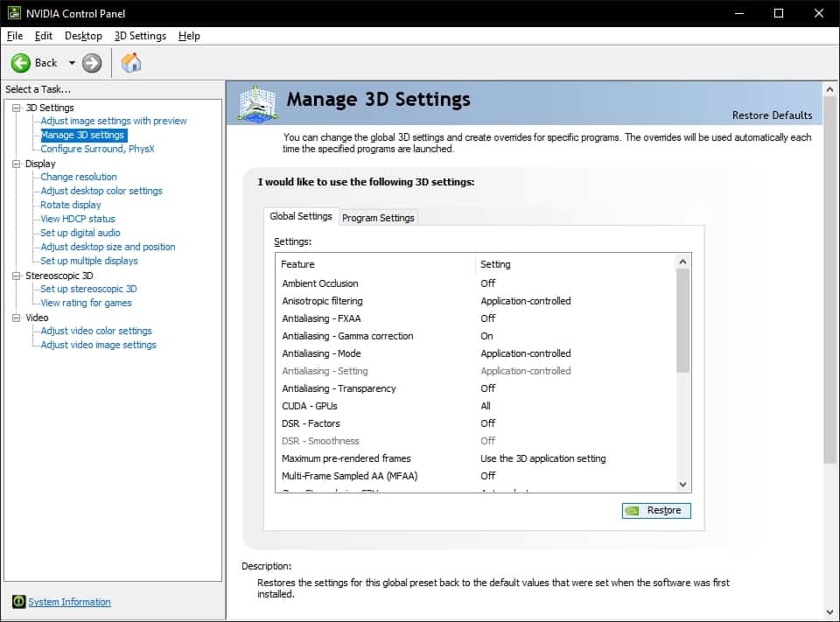Open the 3D Settings menu
This screenshot has width=840, height=622.
point(140,36)
